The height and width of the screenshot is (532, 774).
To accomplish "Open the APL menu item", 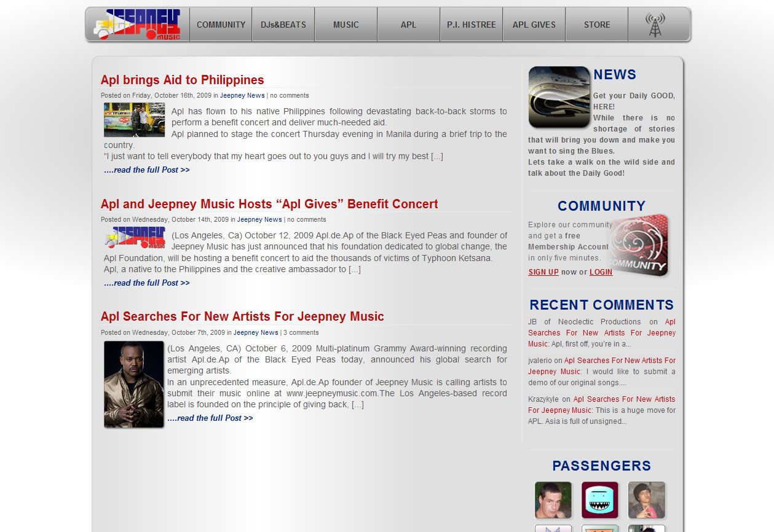I will (409, 25).
